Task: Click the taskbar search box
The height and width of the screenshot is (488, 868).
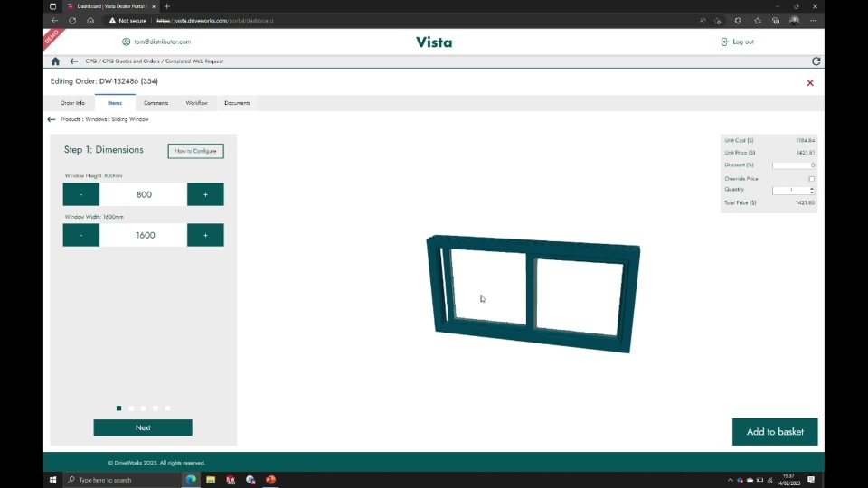Action: point(122,480)
